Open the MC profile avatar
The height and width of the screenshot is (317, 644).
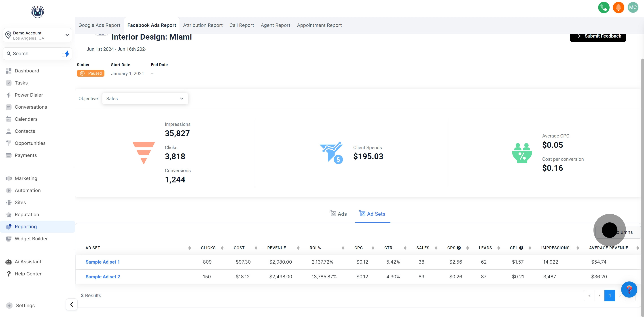tap(633, 8)
